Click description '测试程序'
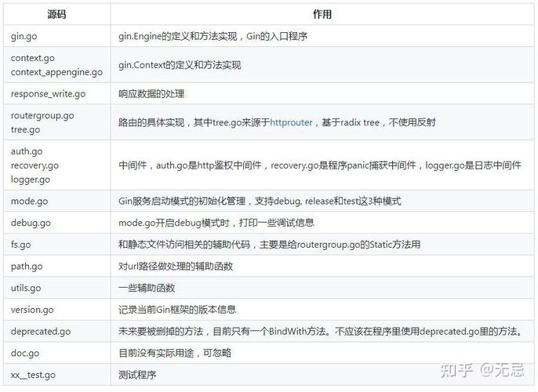 pos(137,375)
